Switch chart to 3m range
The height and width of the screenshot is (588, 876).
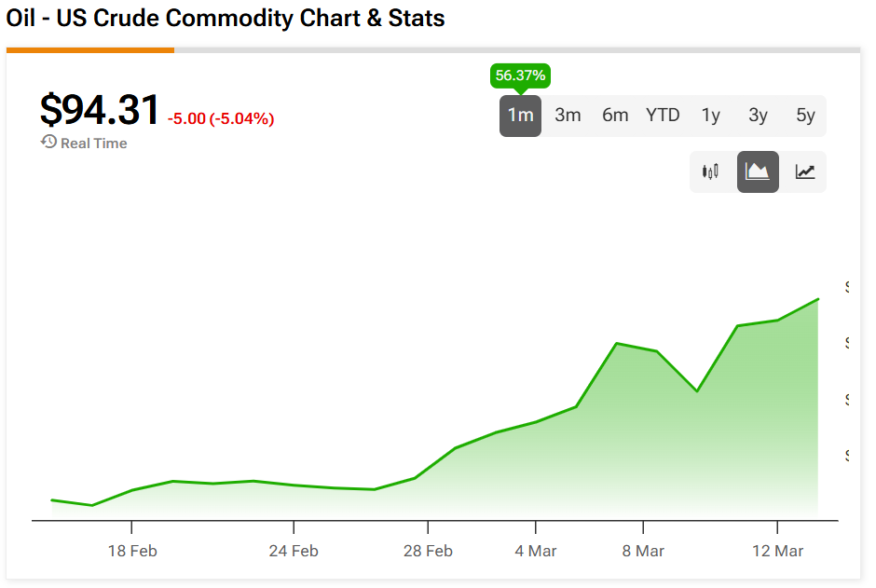point(568,116)
